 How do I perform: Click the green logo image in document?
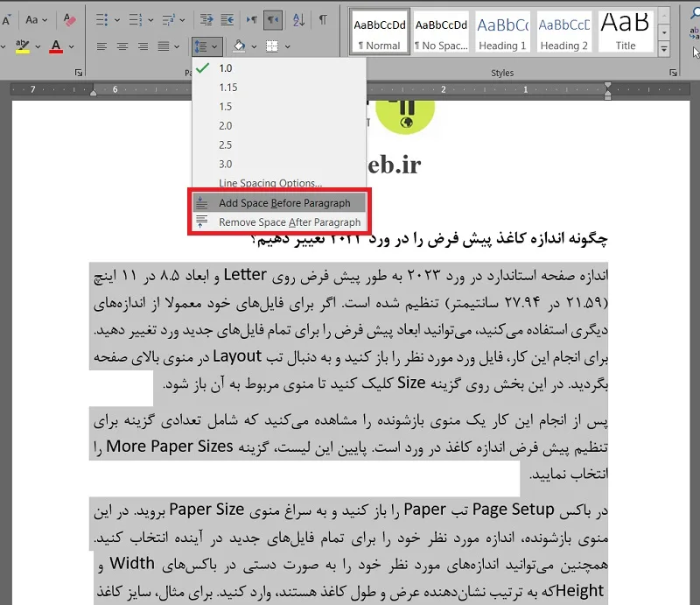click(405, 116)
